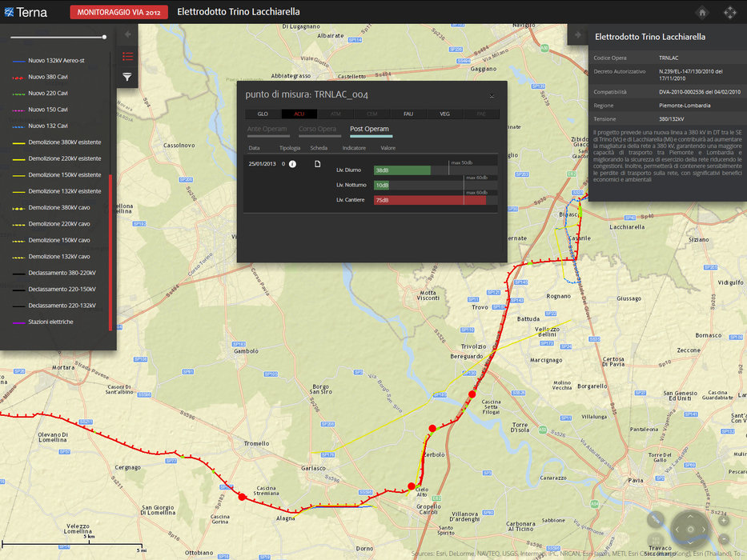Click the home icon in header
The image size is (747, 560).
point(701,12)
